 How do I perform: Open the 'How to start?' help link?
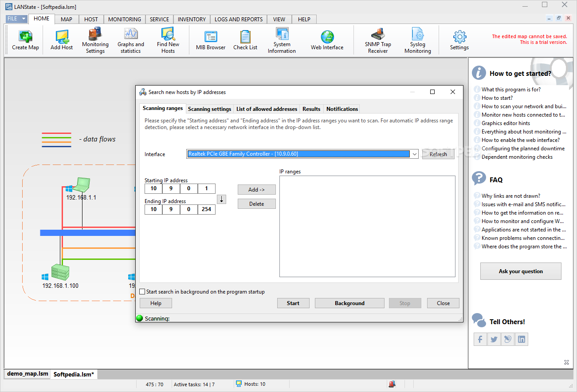coord(497,98)
